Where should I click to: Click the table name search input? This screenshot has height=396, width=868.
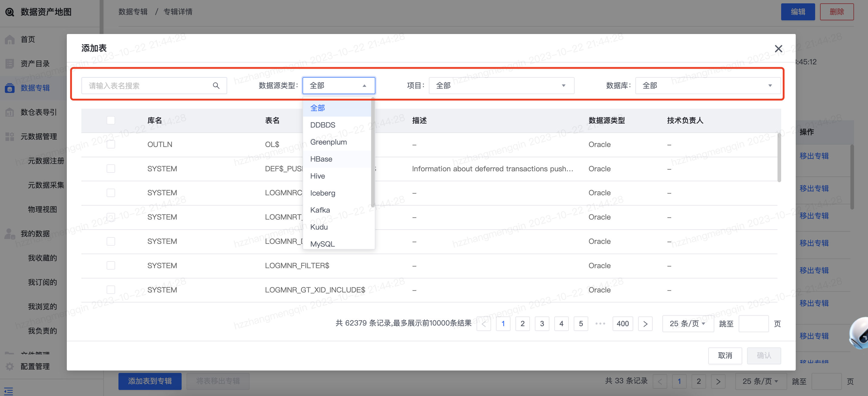(x=154, y=86)
